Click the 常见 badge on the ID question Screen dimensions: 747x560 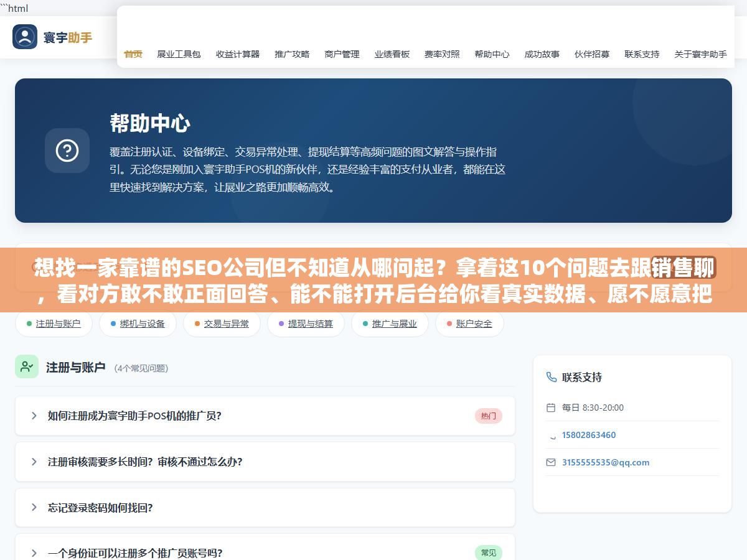click(x=489, y=553)
